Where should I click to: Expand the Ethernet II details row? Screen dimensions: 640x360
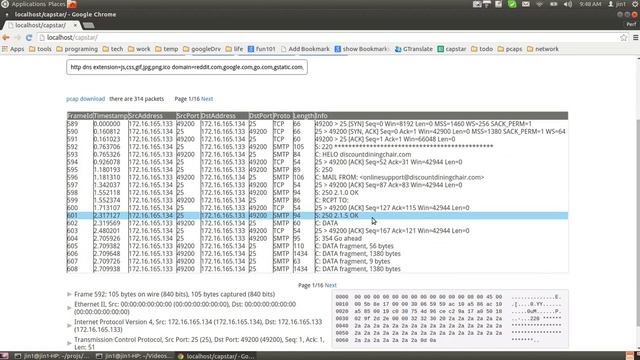coord(69,308)
